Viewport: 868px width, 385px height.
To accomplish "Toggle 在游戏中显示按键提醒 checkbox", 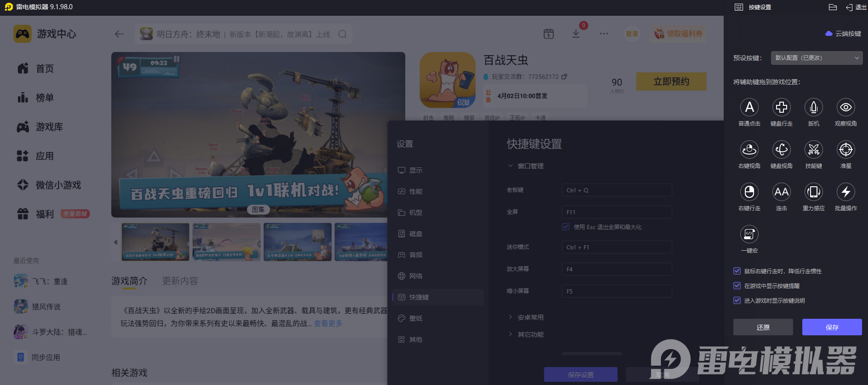I will point(737,286).
